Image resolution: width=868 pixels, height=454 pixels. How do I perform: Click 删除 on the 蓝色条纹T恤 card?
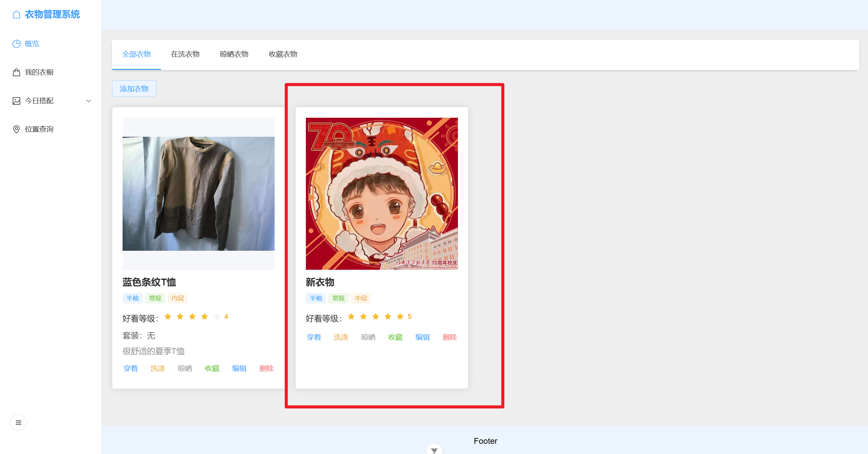[x=266, y=368]
